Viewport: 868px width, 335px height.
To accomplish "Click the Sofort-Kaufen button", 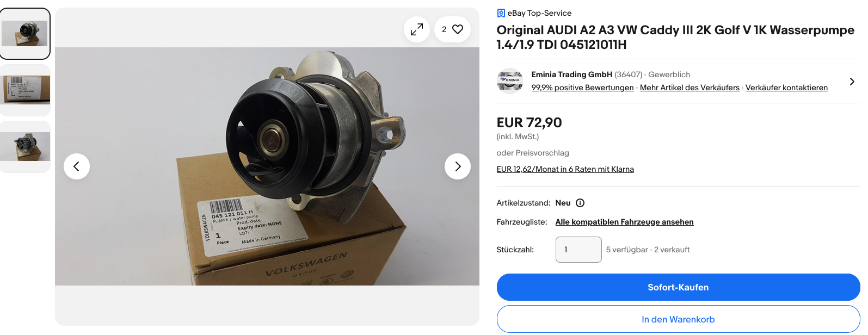I will pyautogui.click(x=678, y=287).
